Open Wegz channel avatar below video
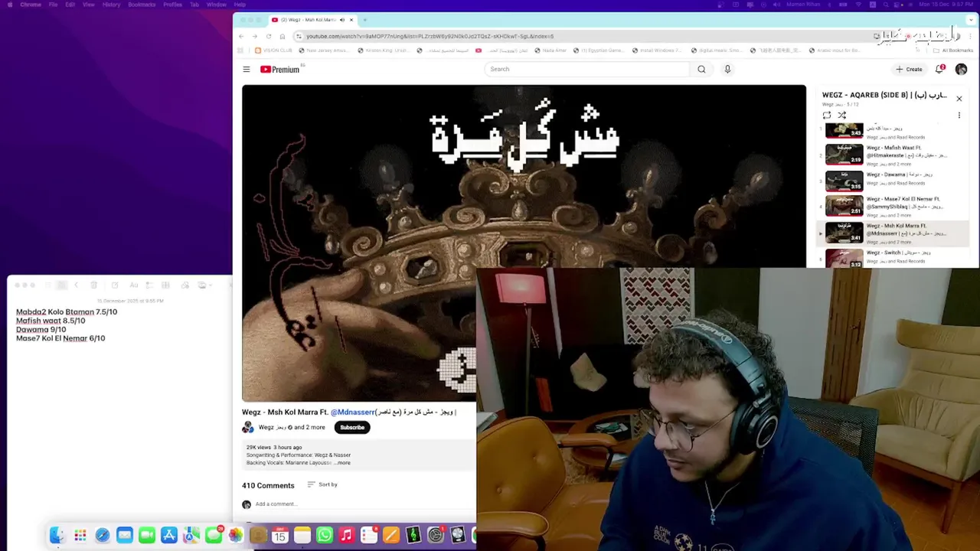Image resolution: width=980 pixels, height=551 pixels. [247, 427]
